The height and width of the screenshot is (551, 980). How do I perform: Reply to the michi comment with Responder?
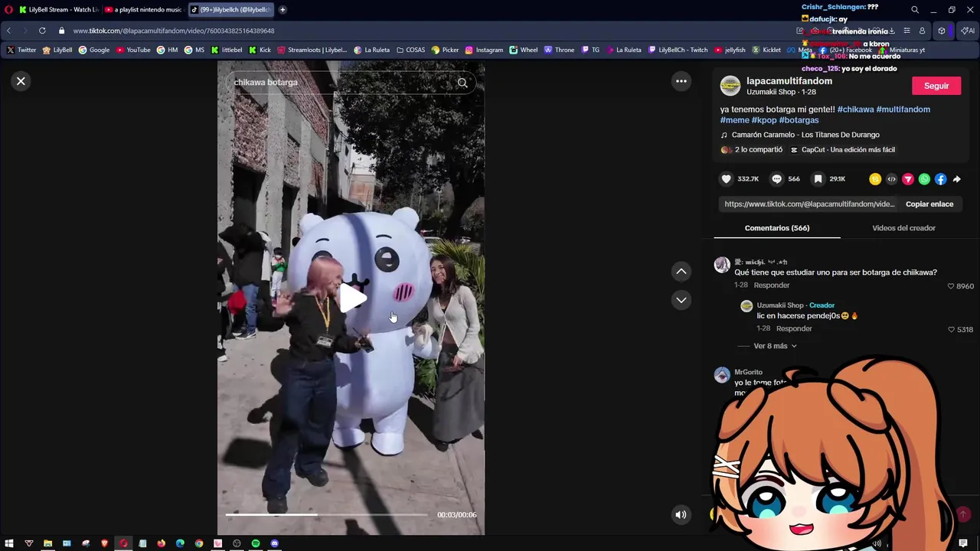coord(771,285)
